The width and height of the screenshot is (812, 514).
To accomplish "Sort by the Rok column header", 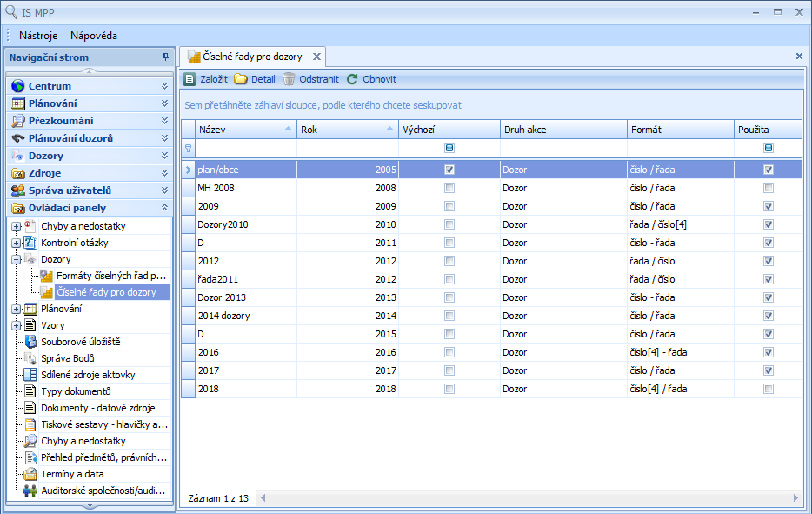I will tap(348, 130).
